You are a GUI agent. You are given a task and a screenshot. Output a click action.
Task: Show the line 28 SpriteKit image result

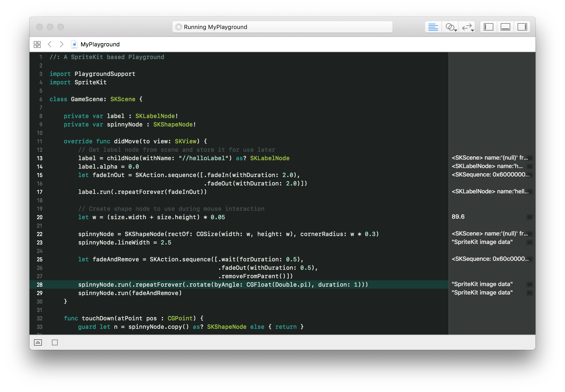point(529,285)
